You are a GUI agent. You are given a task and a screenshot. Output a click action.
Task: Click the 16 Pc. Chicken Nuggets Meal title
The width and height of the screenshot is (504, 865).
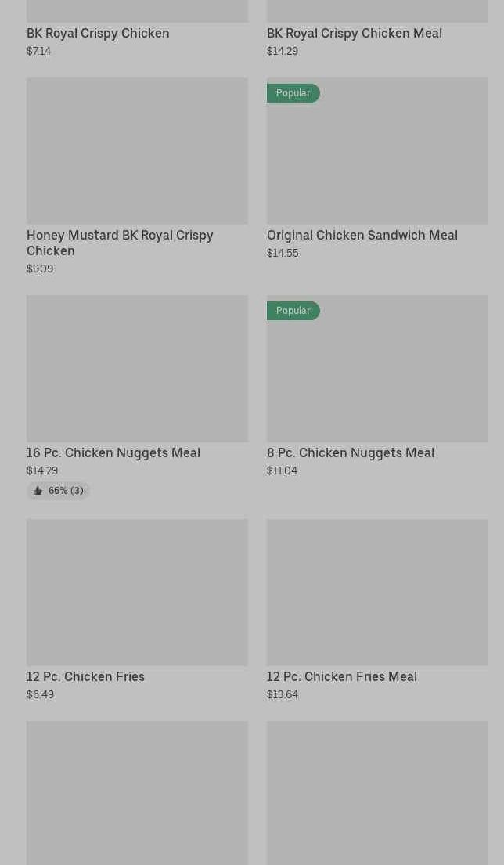tap(113, 452)
